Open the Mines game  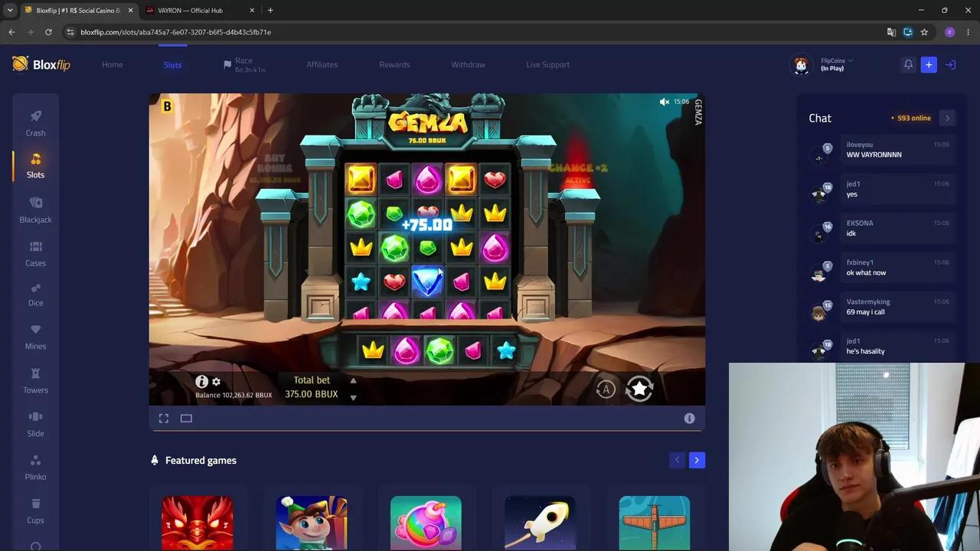(35, 337)
